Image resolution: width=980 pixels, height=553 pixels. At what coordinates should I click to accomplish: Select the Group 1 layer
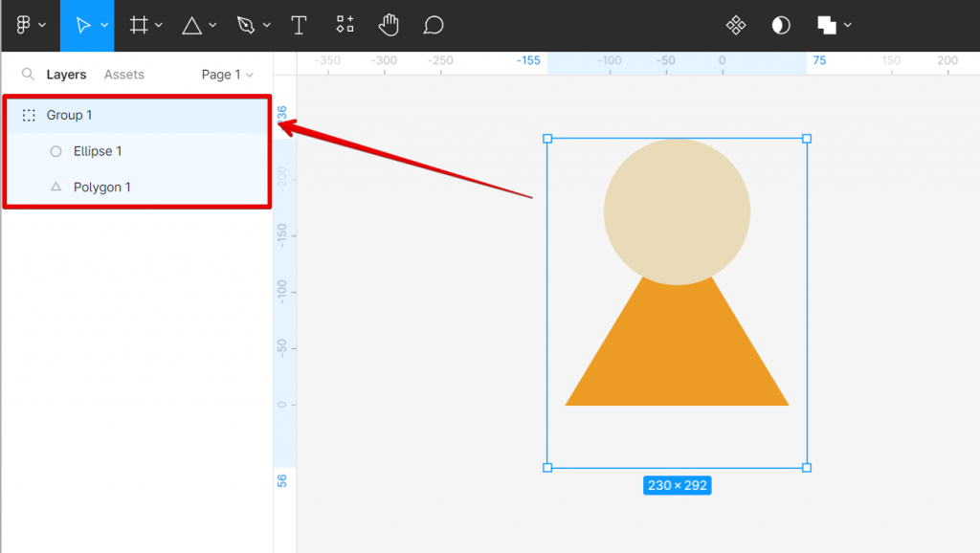coord(70,115)
